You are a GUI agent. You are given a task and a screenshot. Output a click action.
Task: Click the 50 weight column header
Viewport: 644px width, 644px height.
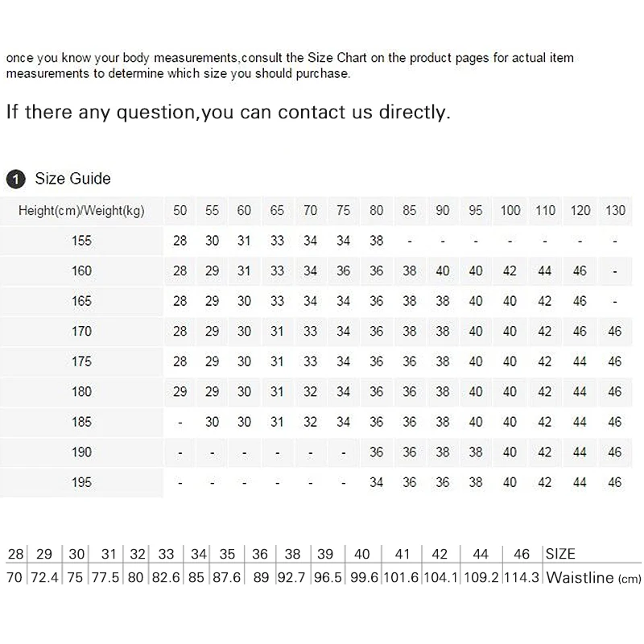pos(180,211)
